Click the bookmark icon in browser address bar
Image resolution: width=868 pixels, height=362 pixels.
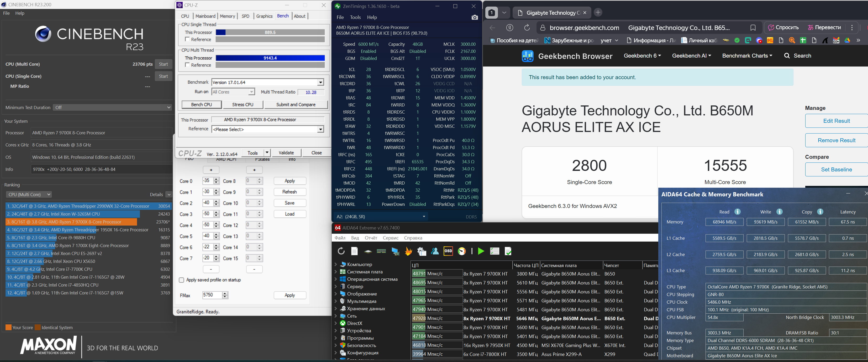pos(753,28)
